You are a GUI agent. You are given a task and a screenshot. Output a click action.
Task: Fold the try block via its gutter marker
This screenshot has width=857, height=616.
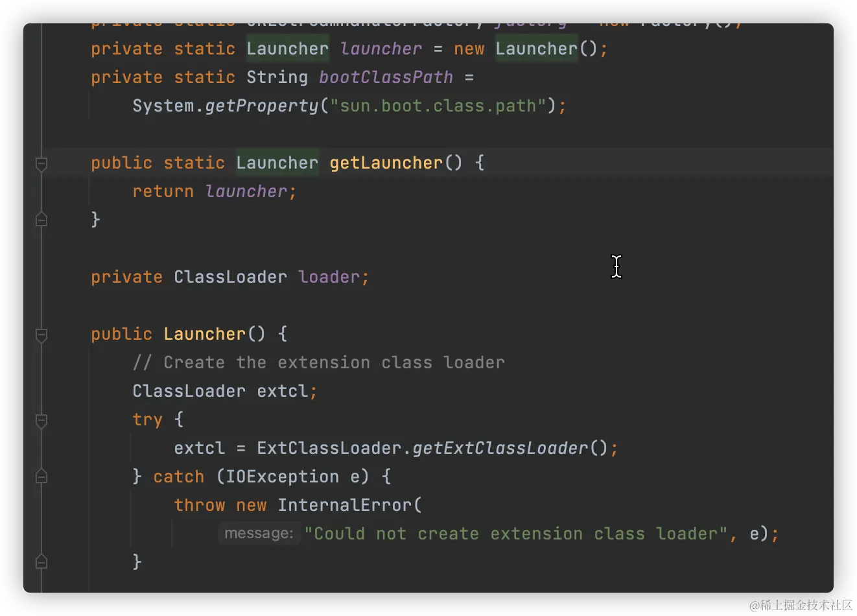41,420
